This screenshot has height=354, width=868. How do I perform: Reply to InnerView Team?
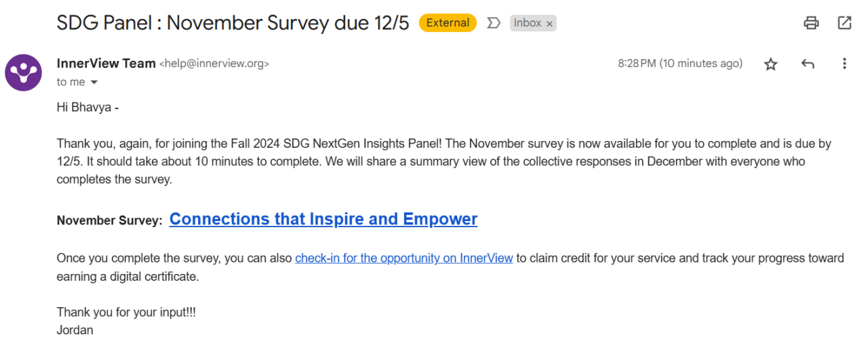(x=808, y=64)
